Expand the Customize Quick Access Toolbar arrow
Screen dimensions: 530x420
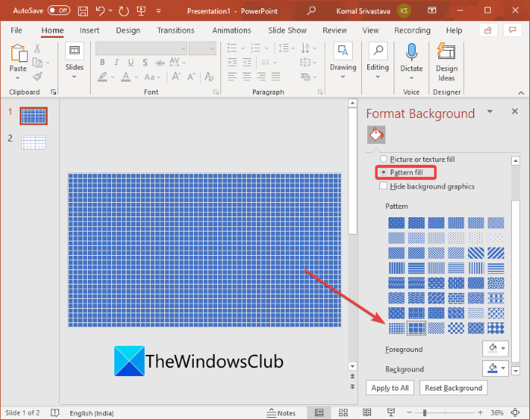click(158, 11)
